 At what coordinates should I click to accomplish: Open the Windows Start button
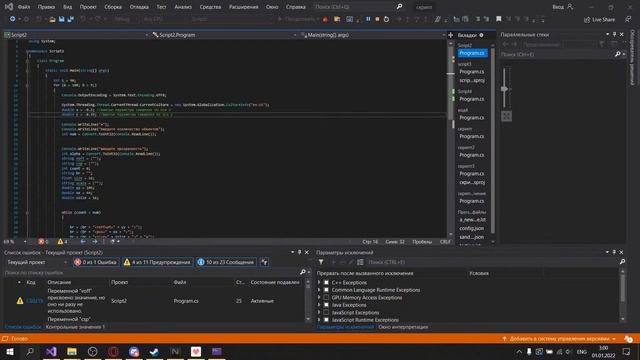pos(9,351)
